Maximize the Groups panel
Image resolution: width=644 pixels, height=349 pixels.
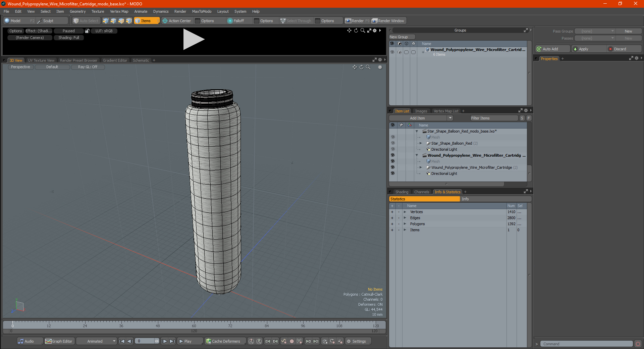point(526,30)
